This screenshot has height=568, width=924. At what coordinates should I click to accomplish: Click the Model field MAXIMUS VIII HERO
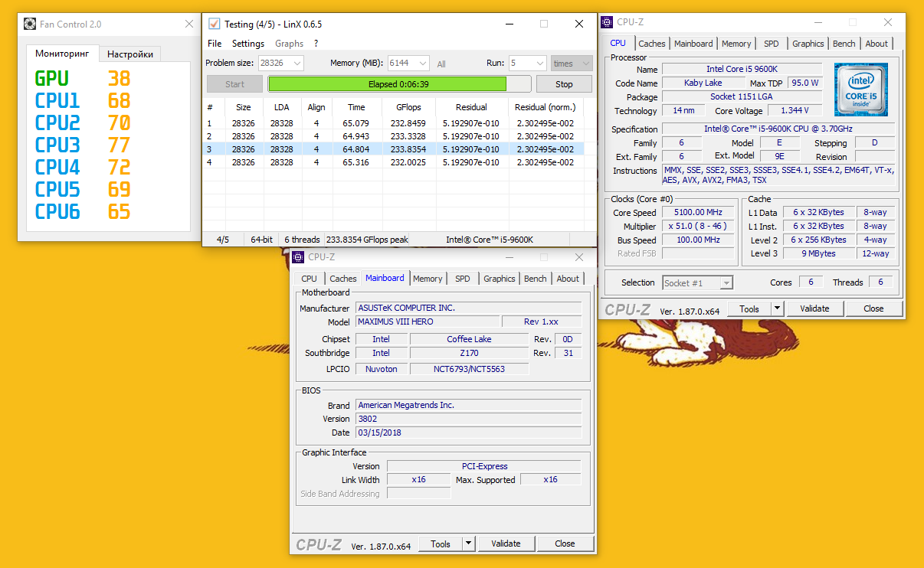[428, 322]
